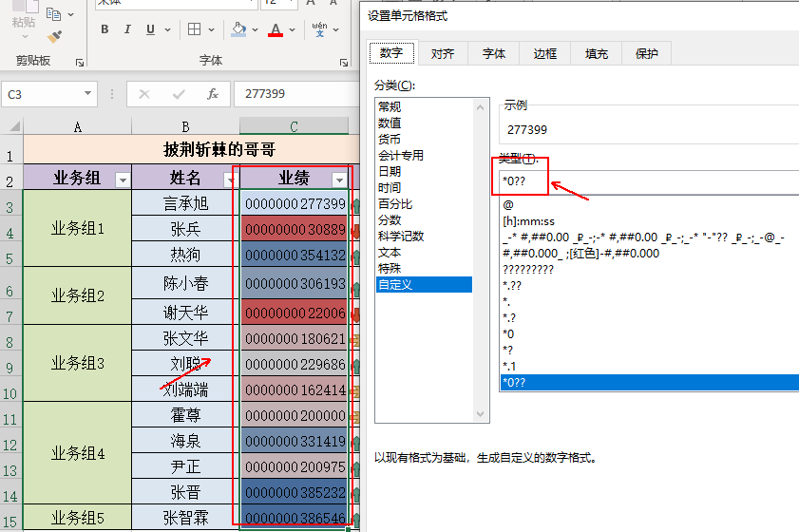The height and width of the screenshot is (532, 799).
Task: Click the select-all corner triangle
Action: point(13,125)
